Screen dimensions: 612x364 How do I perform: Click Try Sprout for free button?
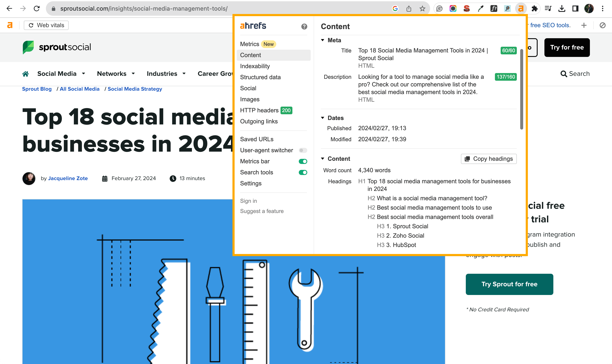pyautogui.click(x=509, y=284)
